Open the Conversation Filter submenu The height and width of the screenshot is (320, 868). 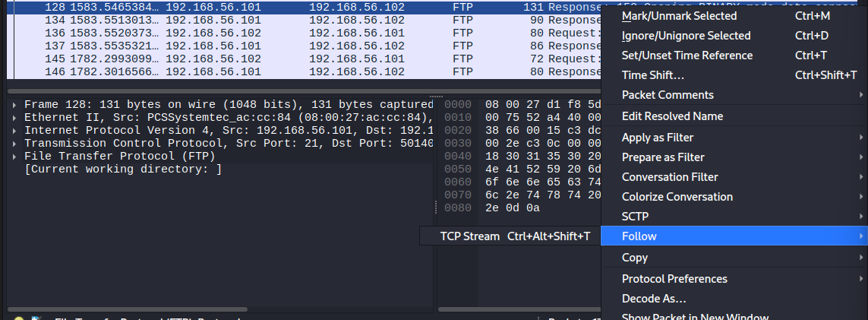pyautogui.click(x=670, y=177)
